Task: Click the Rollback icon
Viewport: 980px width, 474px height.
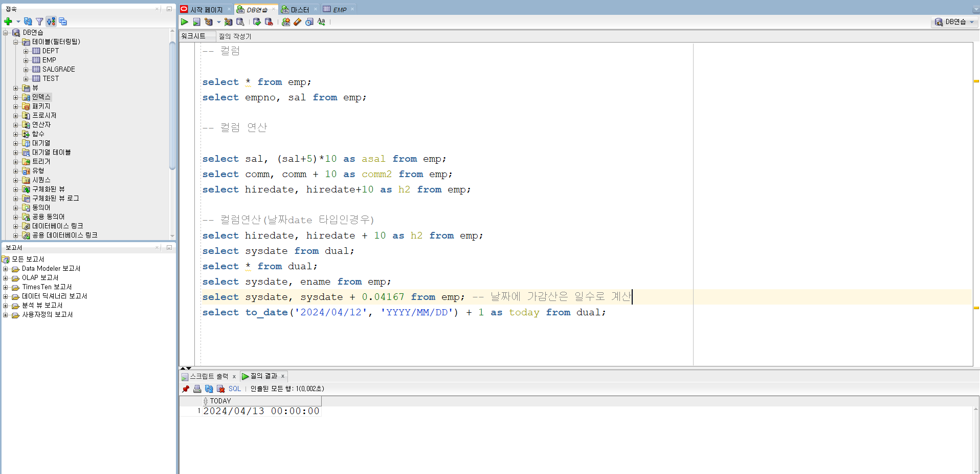Action: coord(269,22)
